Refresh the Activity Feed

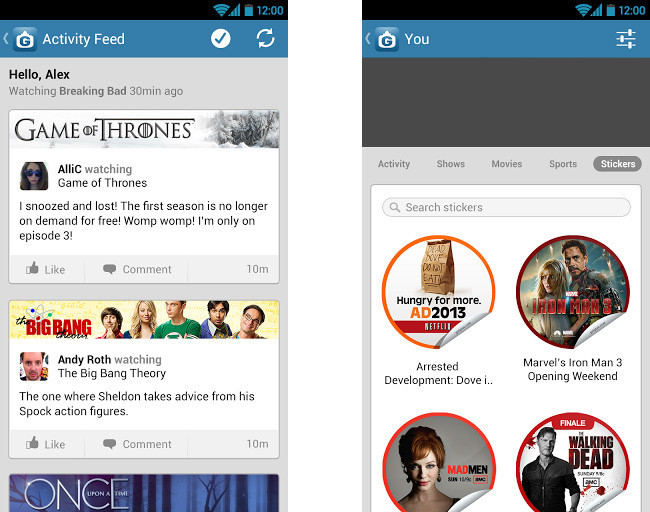[x=265, y=39]
